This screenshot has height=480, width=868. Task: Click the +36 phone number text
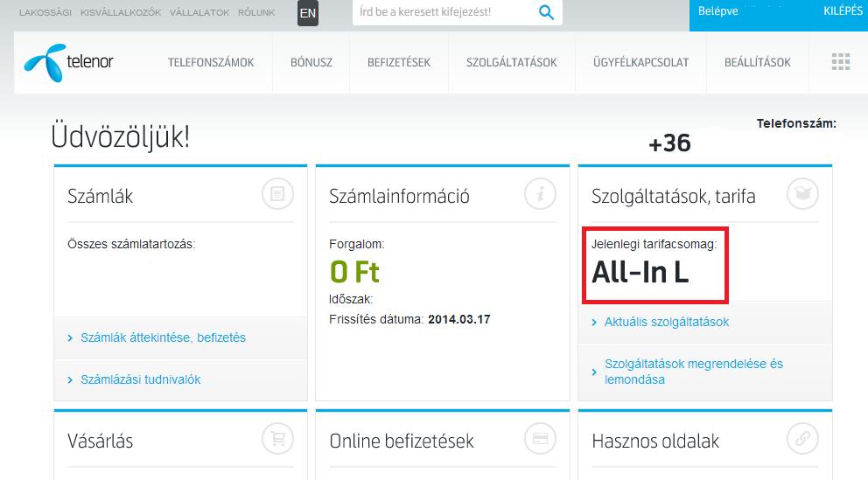pyautogui.click(x=670, y=143)
